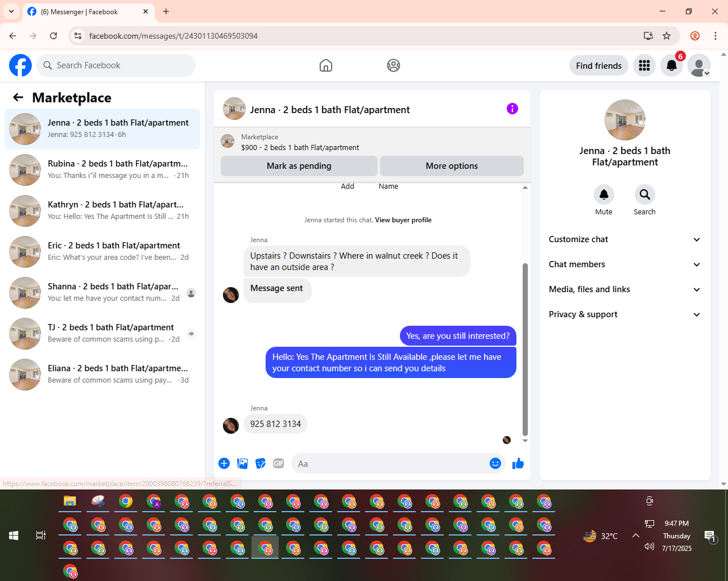Expand Media, files and links section
The image size is (728, 581).
pos(625,289)
